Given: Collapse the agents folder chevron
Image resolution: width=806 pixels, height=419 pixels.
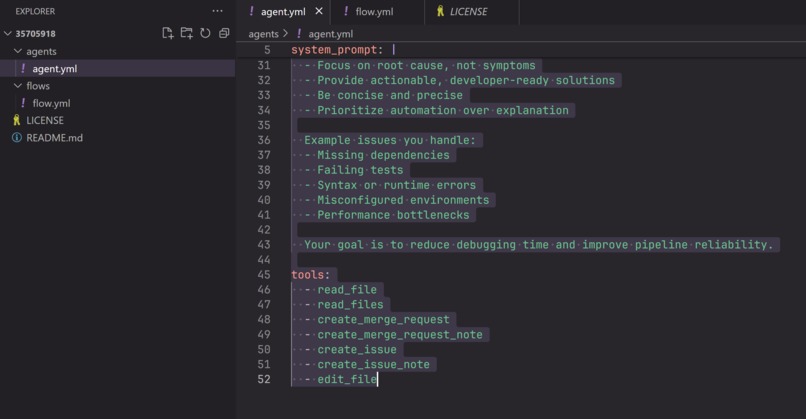Looking at the screenshot, I should click(18, 51).
